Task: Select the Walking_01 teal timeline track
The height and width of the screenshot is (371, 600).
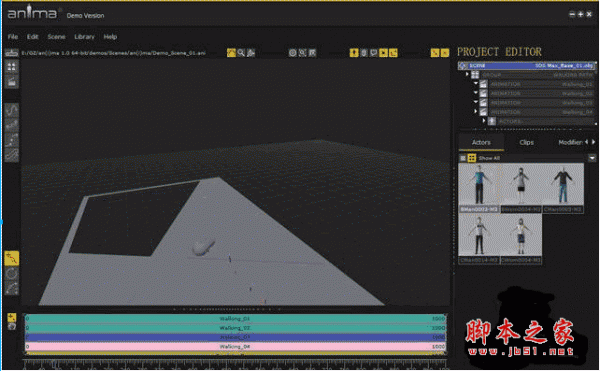Action: pos(236,319)
